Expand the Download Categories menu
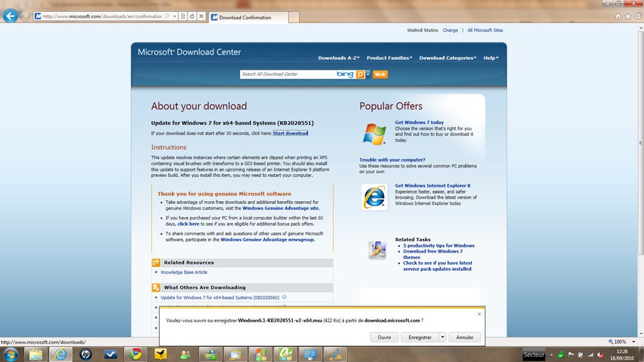 [448, 58]
